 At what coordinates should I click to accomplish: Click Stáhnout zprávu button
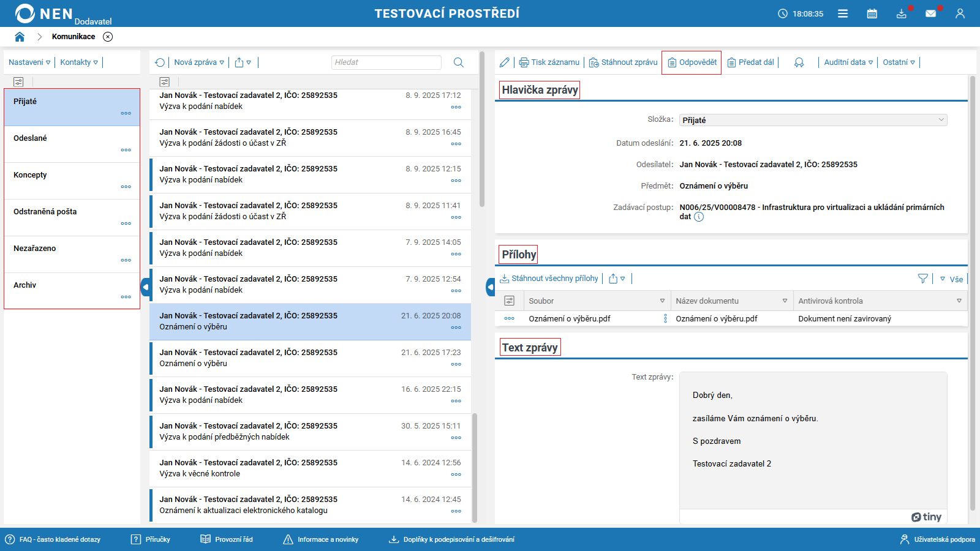point(624,62)
